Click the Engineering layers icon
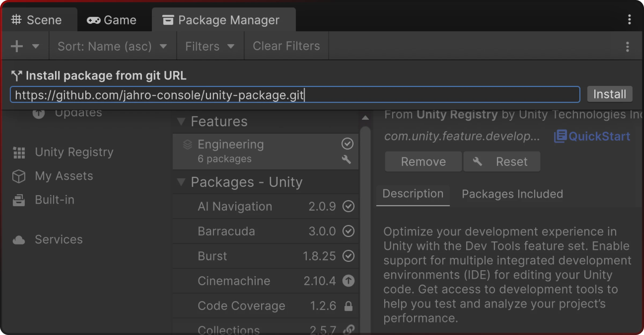Image resolution: width=644 pixels, height=335 pixels. tap(188, 144)
